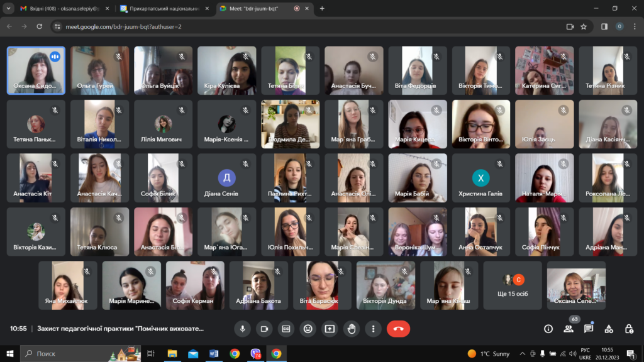Screen dimensions: 644x362
Task: Expand the tab search chevron in Chrome
Action: tap(8, 9)
